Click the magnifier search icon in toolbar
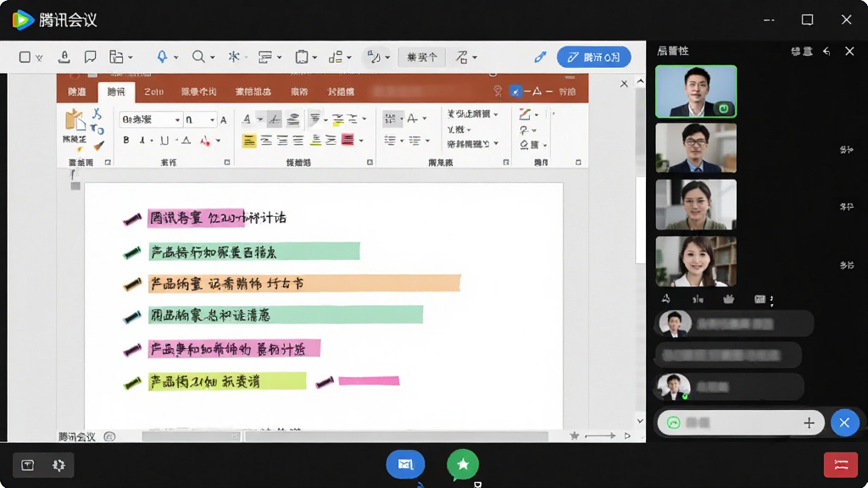 [x=198, y=57]
